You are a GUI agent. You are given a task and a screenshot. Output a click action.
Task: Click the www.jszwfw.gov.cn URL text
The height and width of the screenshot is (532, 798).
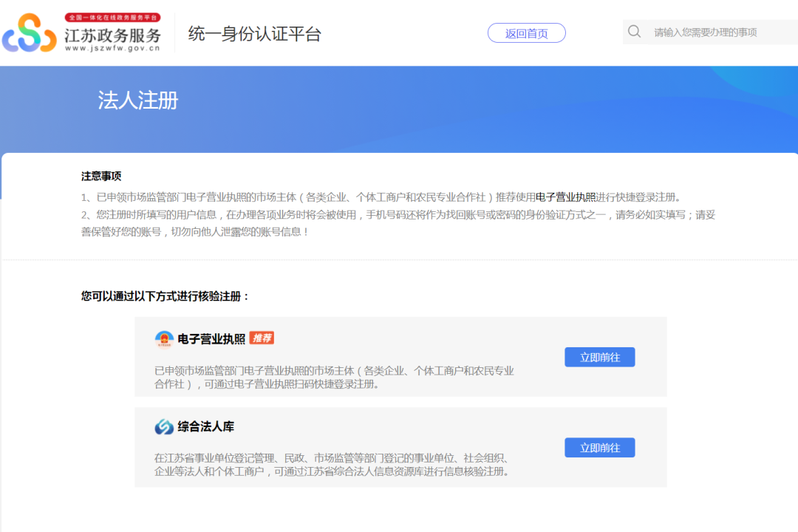tap(112, 49)
